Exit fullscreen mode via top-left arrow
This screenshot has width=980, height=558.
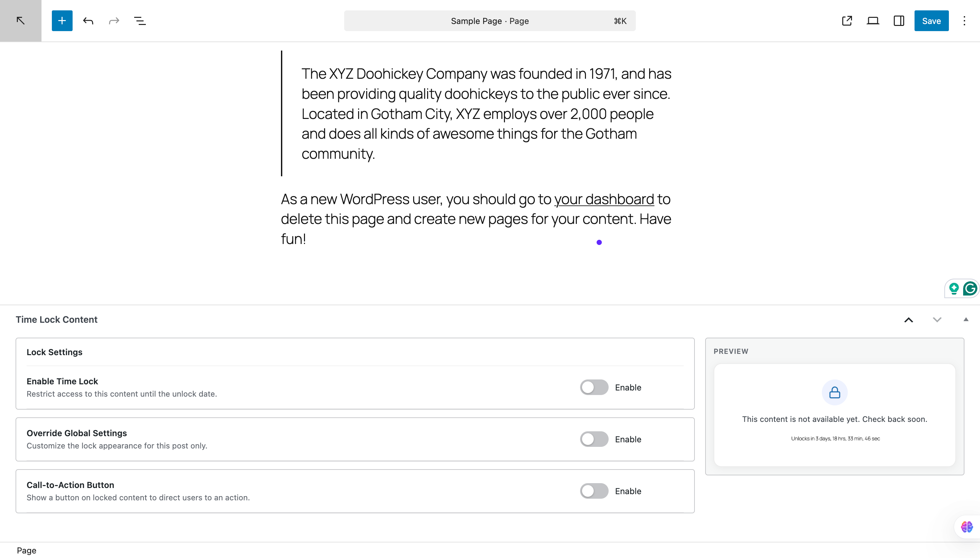tap(20, 20)
